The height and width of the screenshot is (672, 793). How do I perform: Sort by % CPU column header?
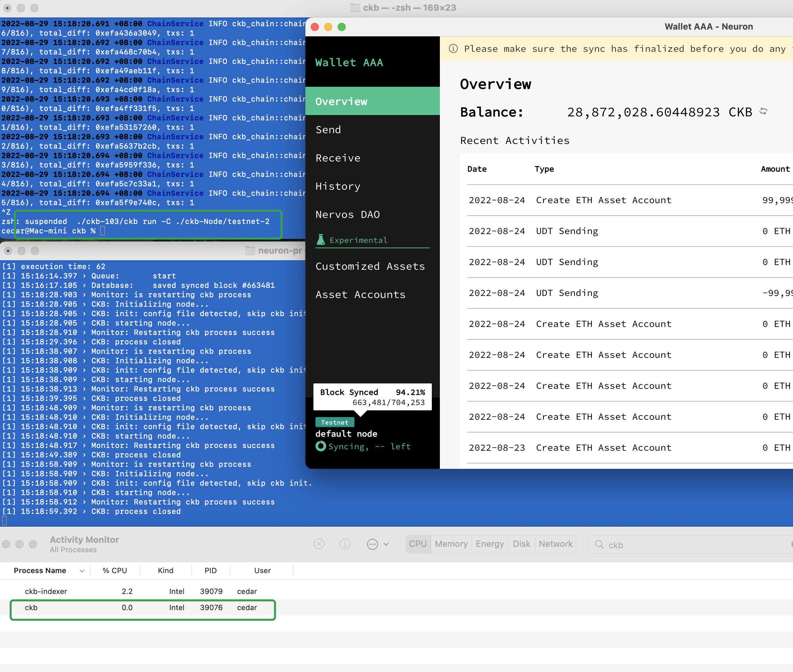[115, 570]
